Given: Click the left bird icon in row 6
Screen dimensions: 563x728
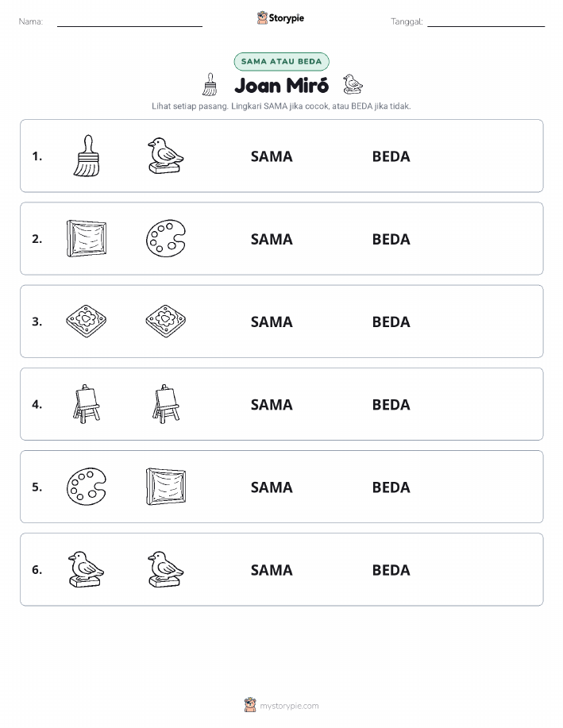Looking at the screenshot, I should point(86,569).
